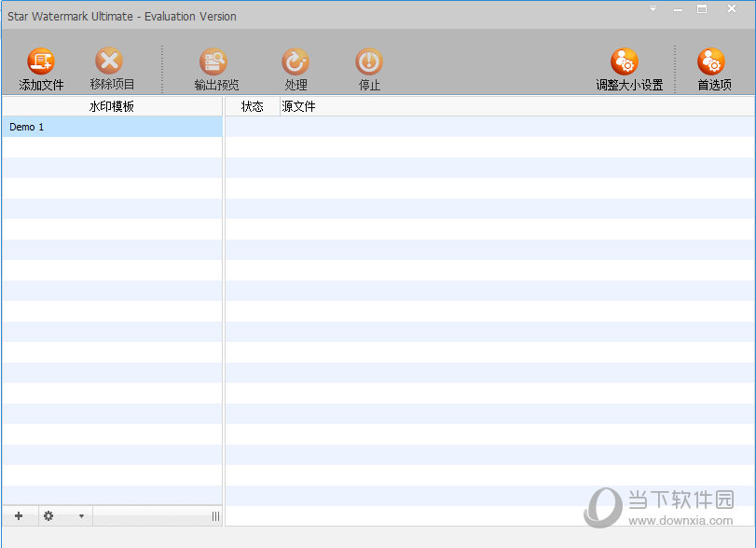Open template settings gear icon

click(48, 516)
